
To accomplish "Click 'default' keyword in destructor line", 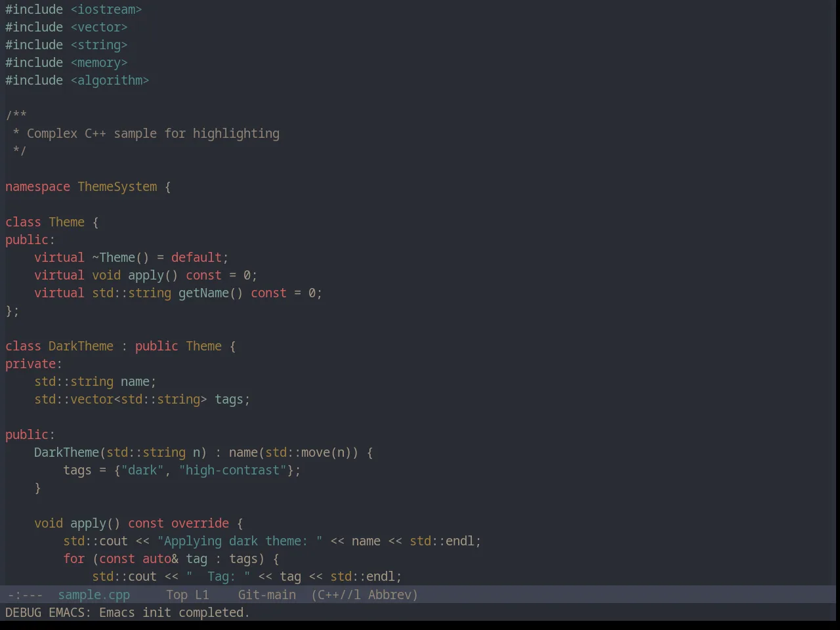I will point(197,257).
